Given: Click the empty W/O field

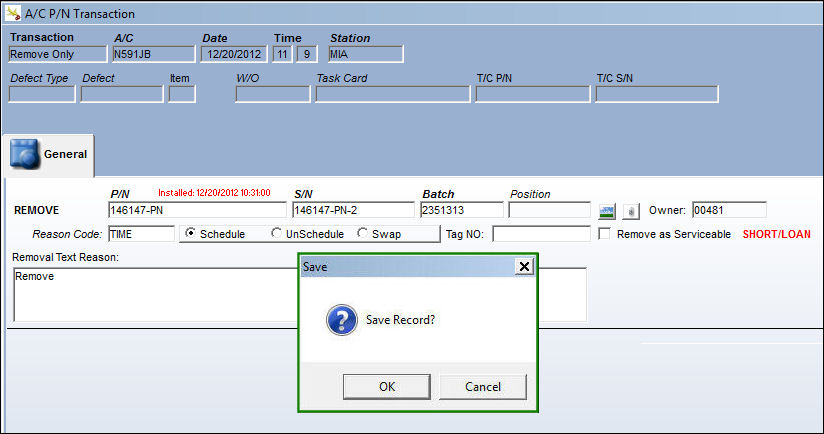Looking at the screenshot, I should tap(273, 94).
